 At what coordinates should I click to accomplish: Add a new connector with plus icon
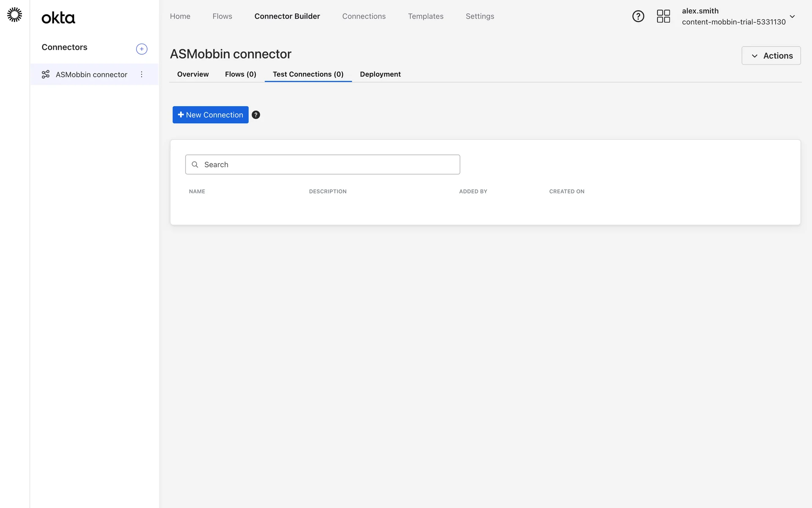click(x=142, y=49)
